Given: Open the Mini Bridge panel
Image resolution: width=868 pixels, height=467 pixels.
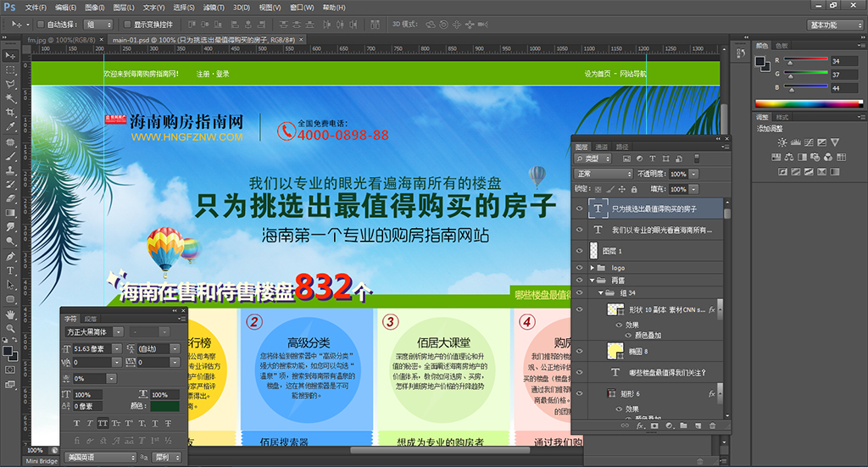Looking at the screenshot, I should click(x=42, y=461).
